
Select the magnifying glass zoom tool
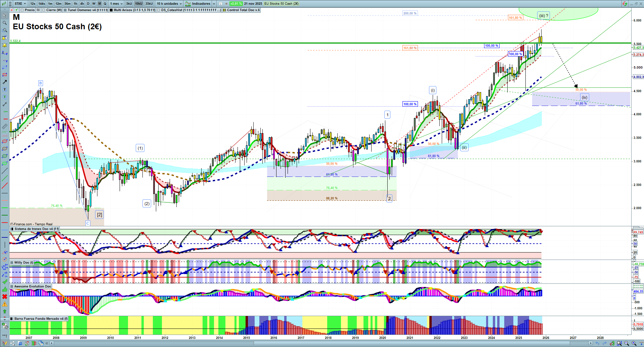point(5,23)
